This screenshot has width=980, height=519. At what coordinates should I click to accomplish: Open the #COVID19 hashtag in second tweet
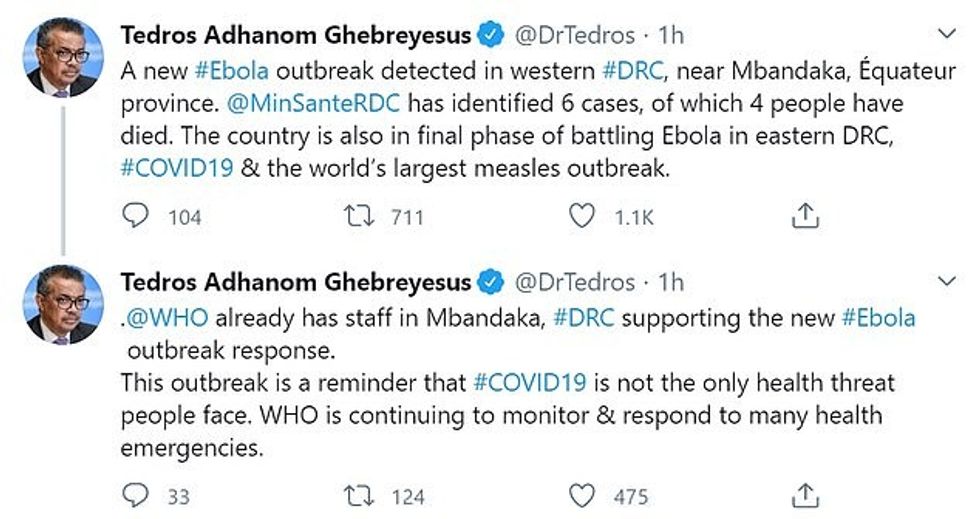click(530, 382)
